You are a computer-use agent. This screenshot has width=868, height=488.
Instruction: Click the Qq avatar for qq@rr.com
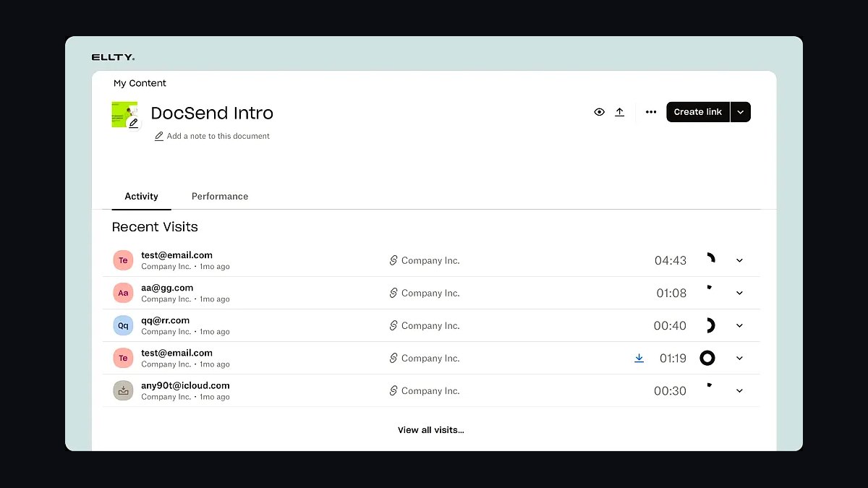[x=123, y=325]
